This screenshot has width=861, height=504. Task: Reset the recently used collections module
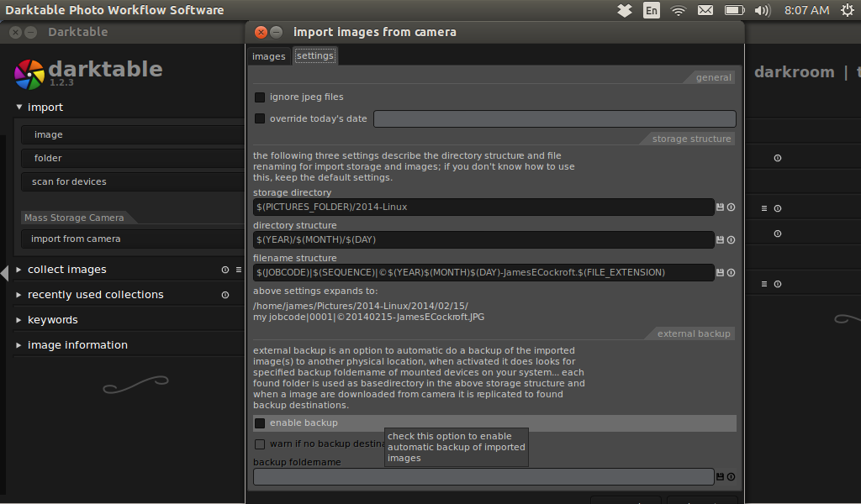(x=225, y=296)
